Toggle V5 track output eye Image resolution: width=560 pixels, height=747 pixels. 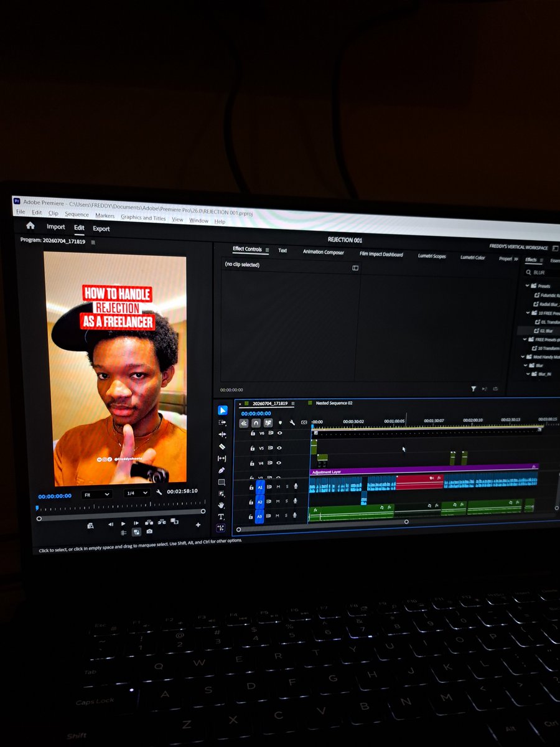[279, 448]
